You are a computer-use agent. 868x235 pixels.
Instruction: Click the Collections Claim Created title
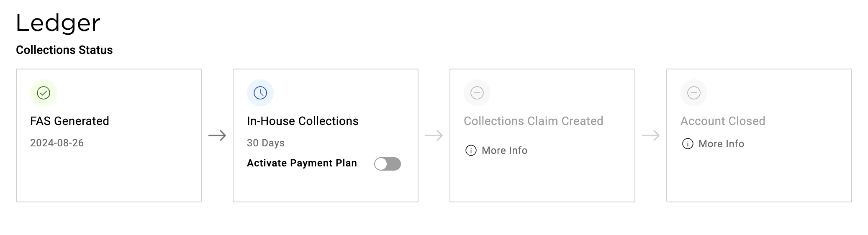pyautogui.click(x=533, y=121)
